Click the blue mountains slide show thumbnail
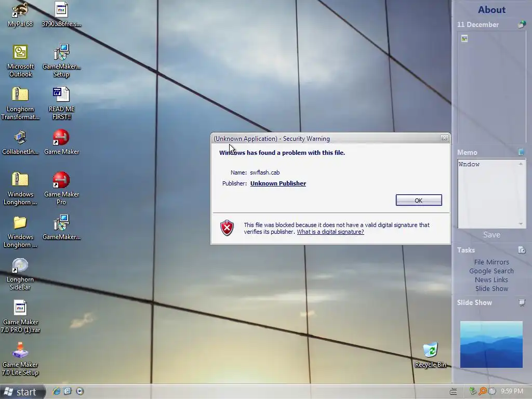This screenshot has width=532, height=399. point(491,344)
